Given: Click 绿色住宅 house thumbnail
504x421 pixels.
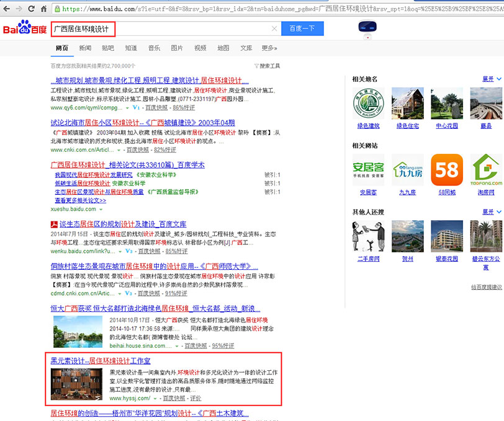Looking at the screenshot, I should [408, 103].
